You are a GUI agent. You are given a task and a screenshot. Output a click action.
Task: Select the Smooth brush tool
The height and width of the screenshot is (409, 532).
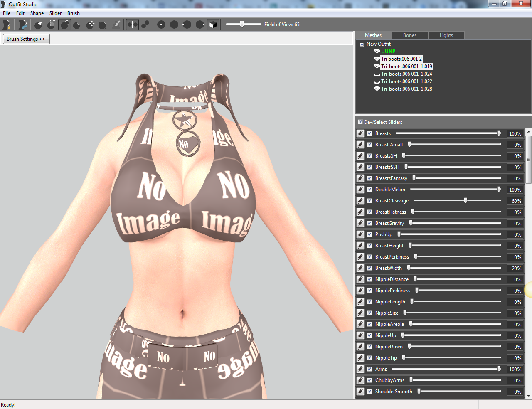click(x=103, y=25)
